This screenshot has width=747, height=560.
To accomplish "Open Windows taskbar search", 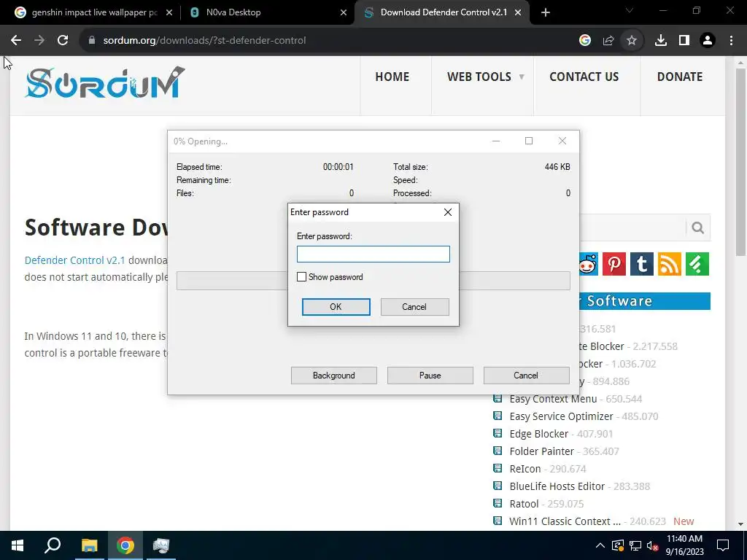I will (x=53, y=545).
